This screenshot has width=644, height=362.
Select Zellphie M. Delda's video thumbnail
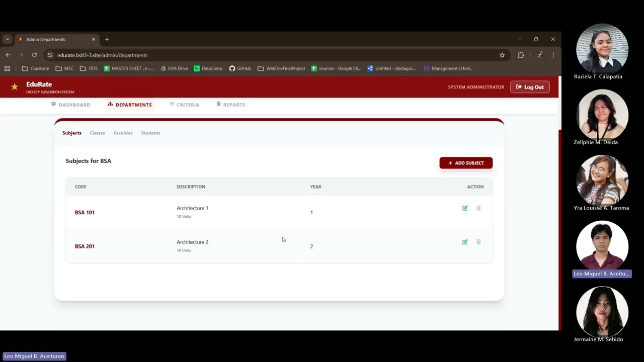point(602,115)
